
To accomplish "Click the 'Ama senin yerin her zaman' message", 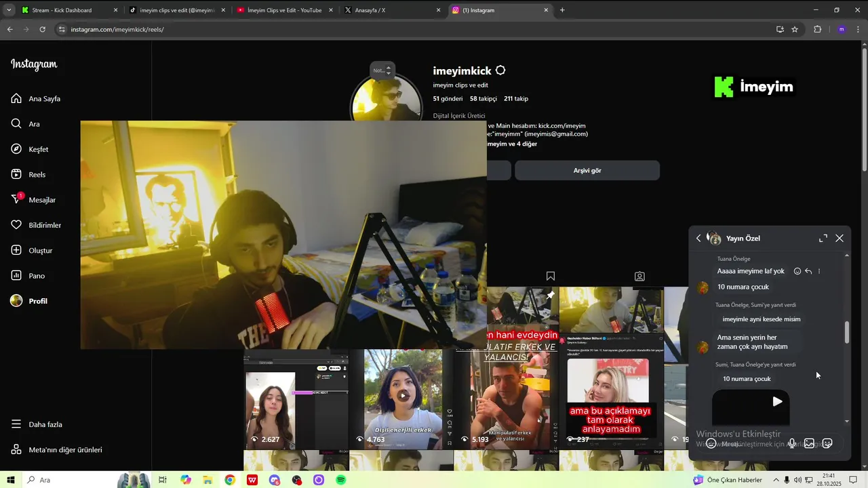I will point(753,342).
